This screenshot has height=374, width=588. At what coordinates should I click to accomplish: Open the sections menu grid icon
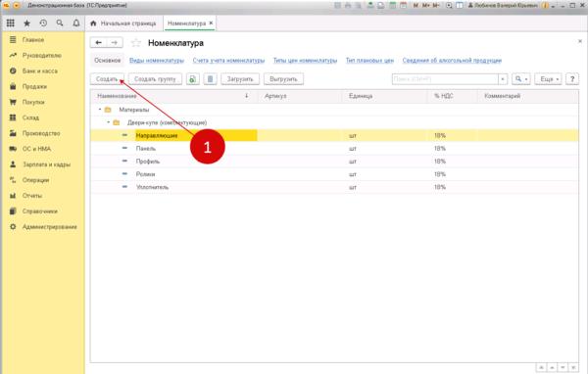11,23
